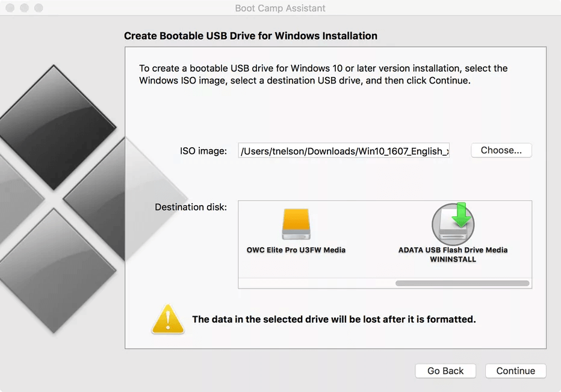
Task: Open the ISO file picker with Choose
Action: 501,150
